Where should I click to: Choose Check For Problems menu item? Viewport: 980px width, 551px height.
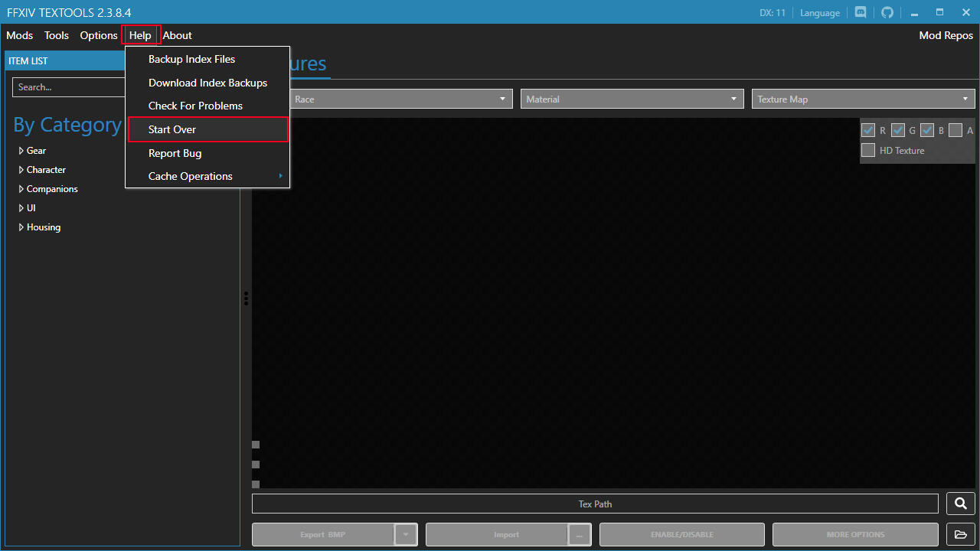(x=195, y=106)
